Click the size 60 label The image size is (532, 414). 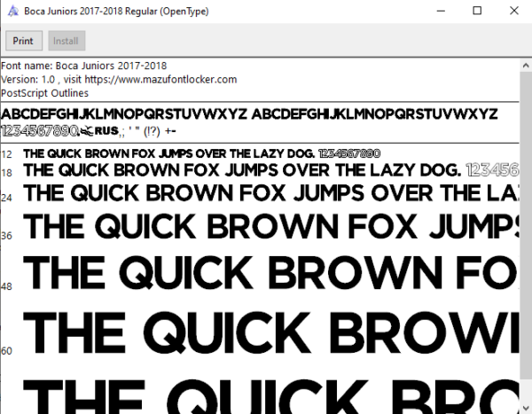[x=6, y=350]
